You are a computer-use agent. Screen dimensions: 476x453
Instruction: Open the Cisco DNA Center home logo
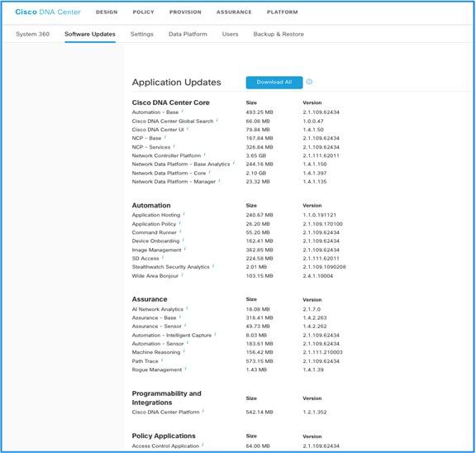pyautogui.click(x=48, y=12)
